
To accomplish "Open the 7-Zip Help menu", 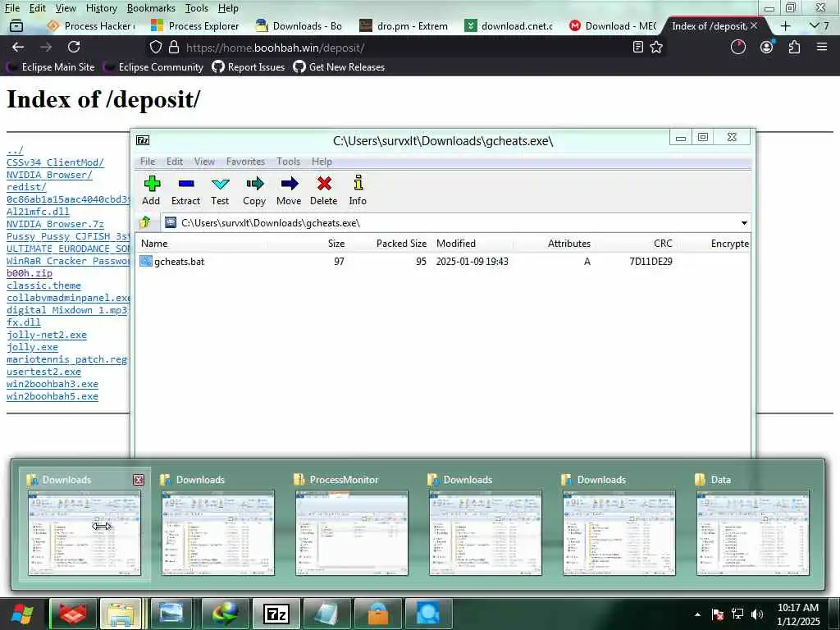I will tap(322, 162).
